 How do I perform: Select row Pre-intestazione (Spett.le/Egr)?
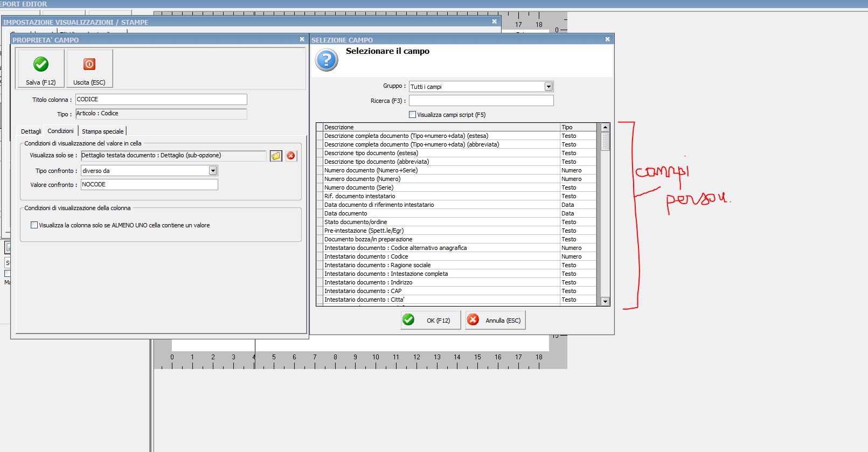[x=457, y=231]
